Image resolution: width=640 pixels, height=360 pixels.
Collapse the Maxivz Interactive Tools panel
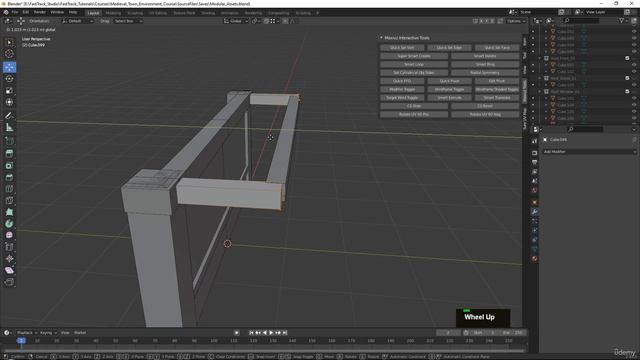point(381,38)
